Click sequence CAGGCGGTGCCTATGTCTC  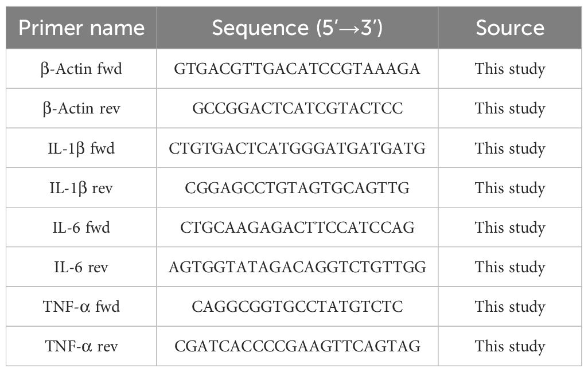click(297, 307)
